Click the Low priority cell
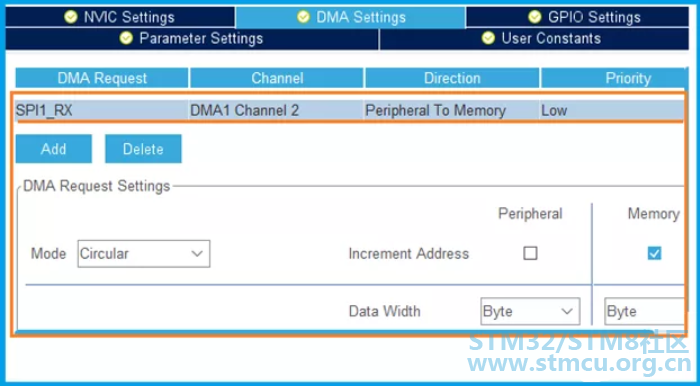Image resolution: width=700 pixels, height=386 pixels. pos(612,111)
